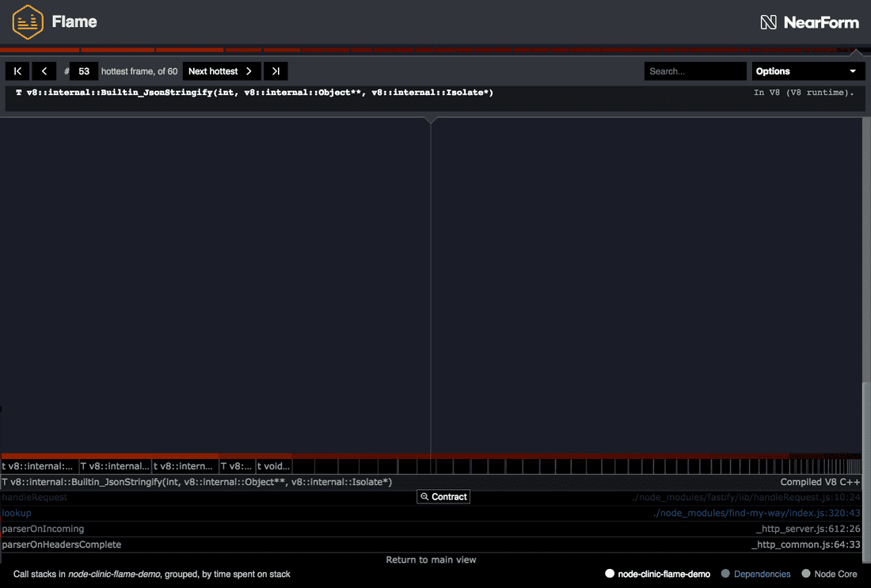Open the Options dropdown menu
The height and width of the screenshot is (588, 871).
(808, 71)
